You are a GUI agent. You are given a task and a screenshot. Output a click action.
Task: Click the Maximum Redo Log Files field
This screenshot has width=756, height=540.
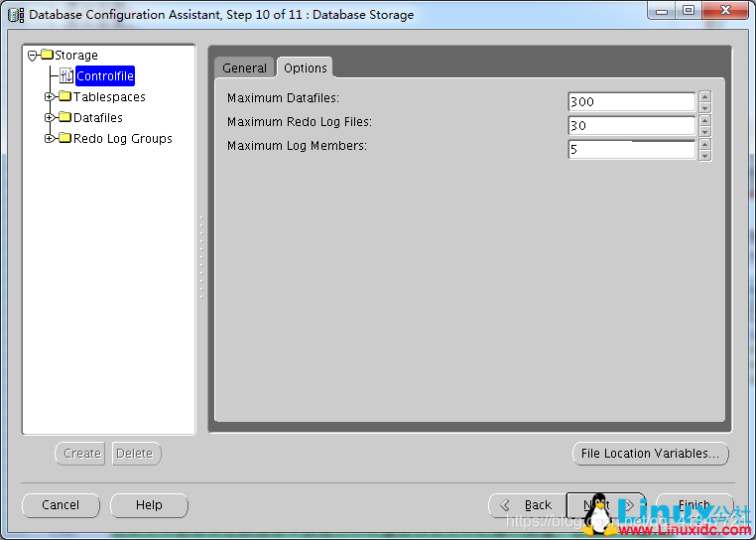(632, 125)
